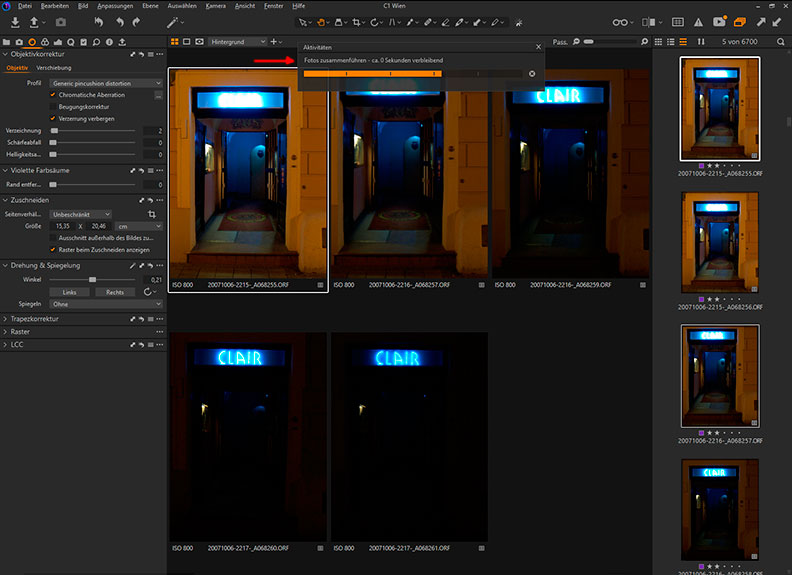
Task: Open the Anpassungen menu
Action: [115, 6]
